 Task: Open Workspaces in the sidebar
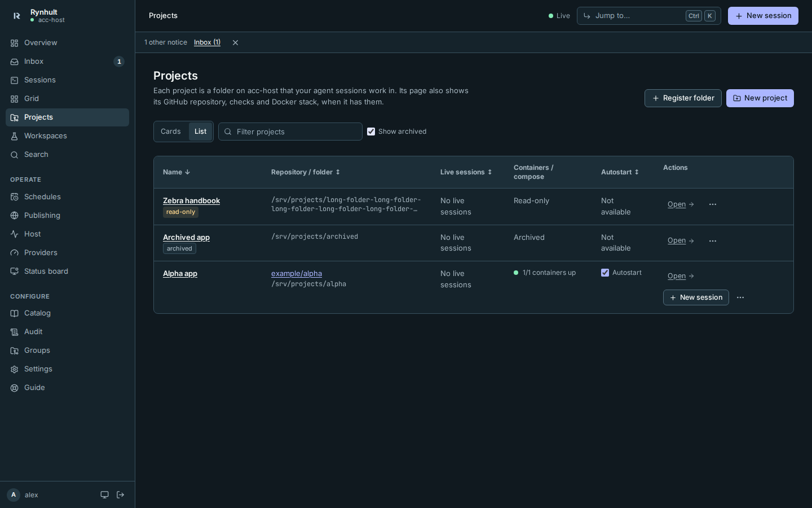(67, 136)
